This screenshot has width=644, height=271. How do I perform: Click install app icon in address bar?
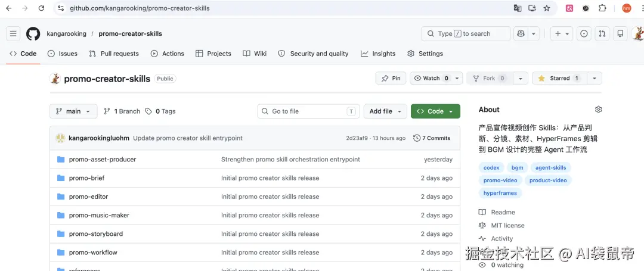point(532,8)
